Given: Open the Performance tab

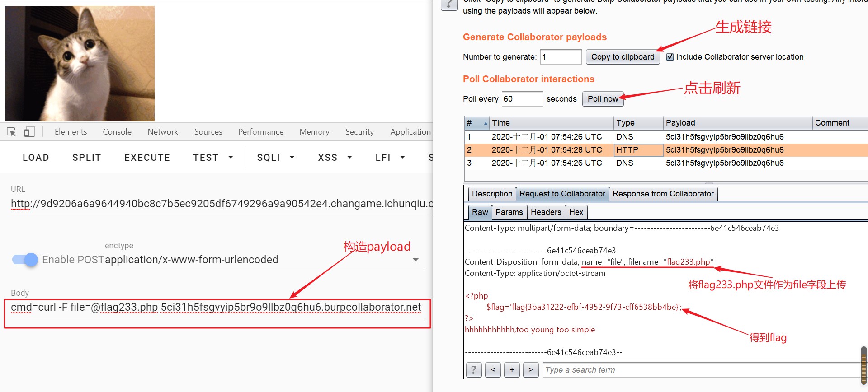Looking at the screenshot, I should tap(261, 132).
